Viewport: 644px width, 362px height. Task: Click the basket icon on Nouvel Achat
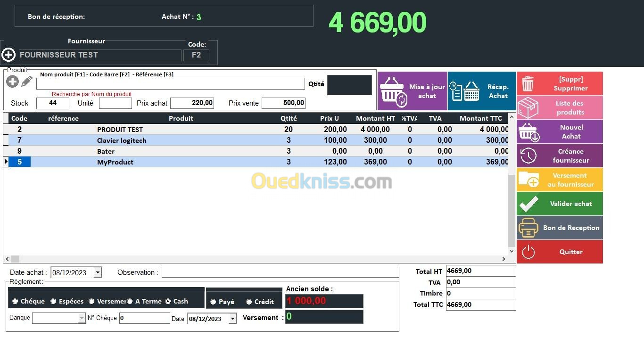click(528, 132)
